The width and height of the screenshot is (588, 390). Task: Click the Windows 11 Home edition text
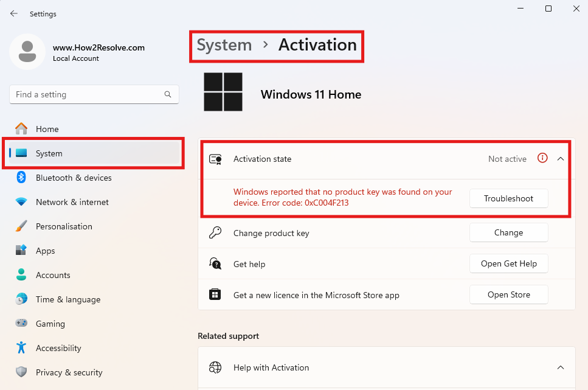click(311, 94)
